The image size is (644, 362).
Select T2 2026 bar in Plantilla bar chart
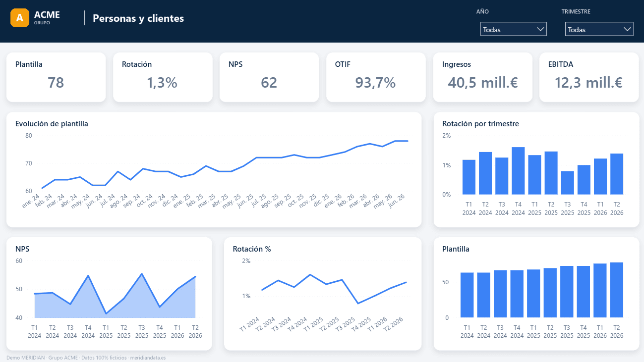coord(616,290)
